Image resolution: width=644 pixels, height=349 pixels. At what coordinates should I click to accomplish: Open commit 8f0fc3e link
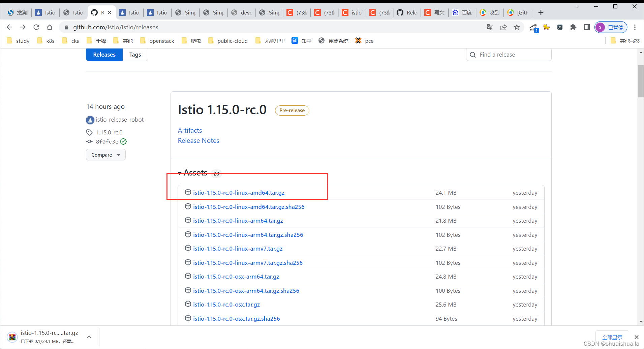[x=107, y=141]
